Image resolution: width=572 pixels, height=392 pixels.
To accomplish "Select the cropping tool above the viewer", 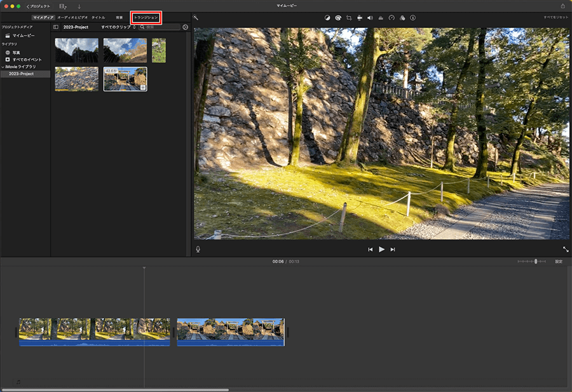I will point(349,18).
